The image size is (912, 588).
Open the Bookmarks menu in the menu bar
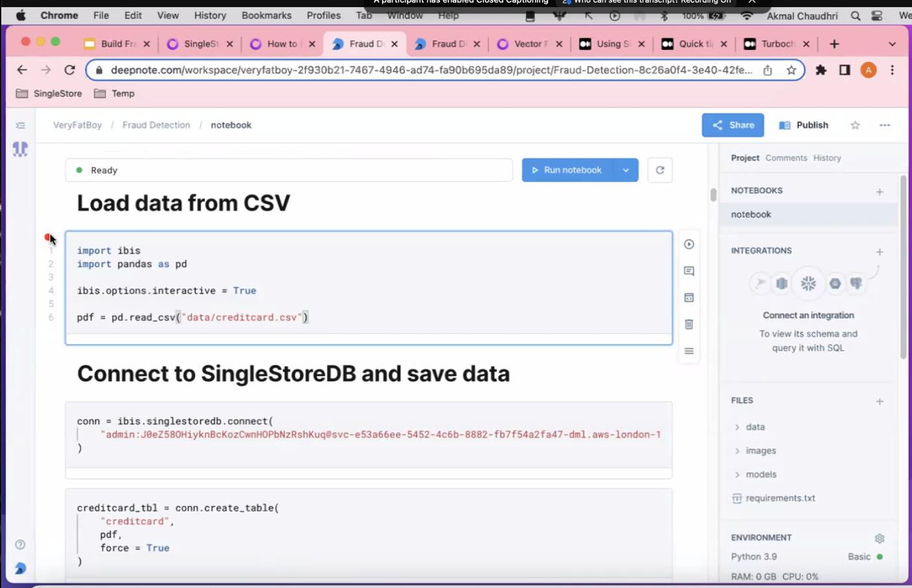[267, 16]
